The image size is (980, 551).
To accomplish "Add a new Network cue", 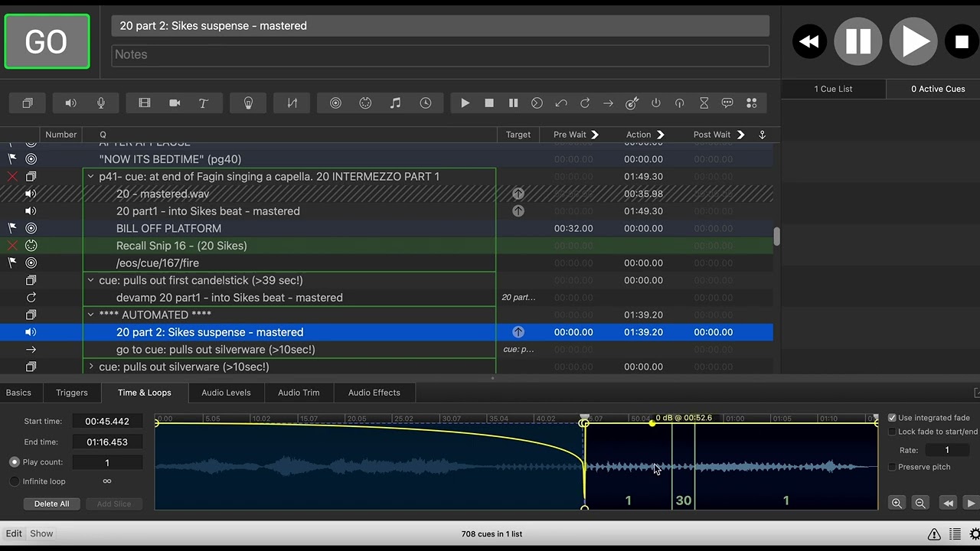I will [335, 103].
